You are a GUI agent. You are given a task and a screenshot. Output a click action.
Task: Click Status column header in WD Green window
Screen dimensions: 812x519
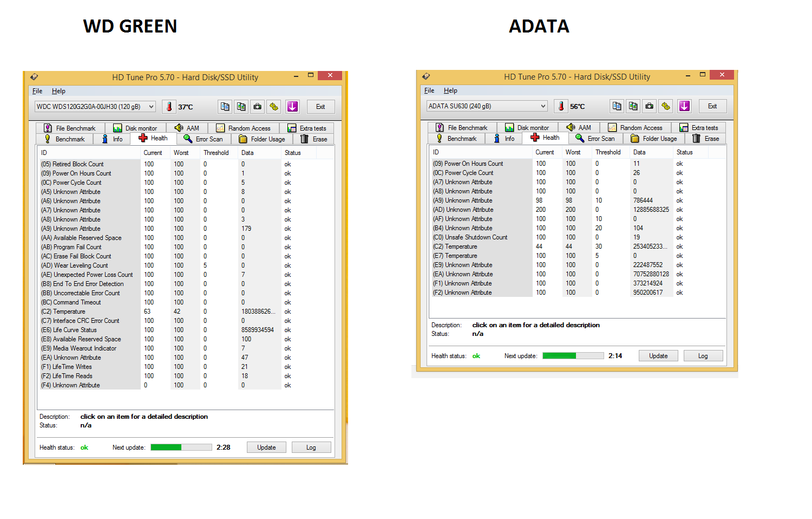coord(299,153)
